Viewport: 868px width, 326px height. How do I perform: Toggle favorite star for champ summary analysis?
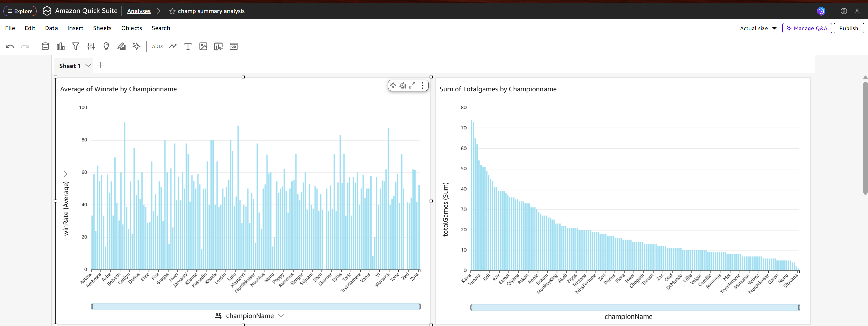(x=172, y=11)
